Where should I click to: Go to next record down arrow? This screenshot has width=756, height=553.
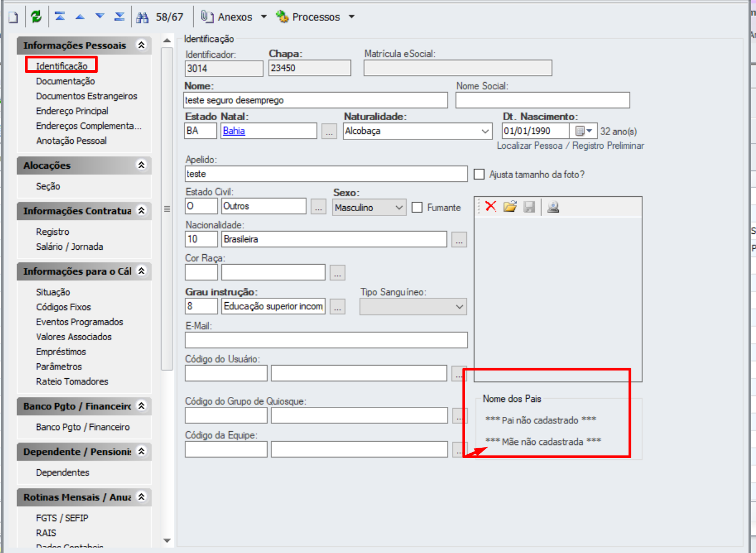[100, 17]
